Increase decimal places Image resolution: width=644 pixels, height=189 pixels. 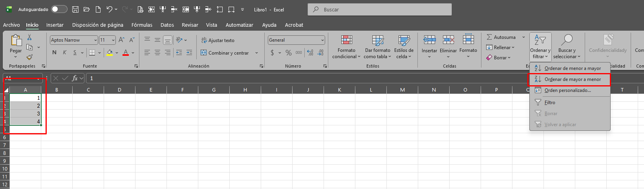310,53
